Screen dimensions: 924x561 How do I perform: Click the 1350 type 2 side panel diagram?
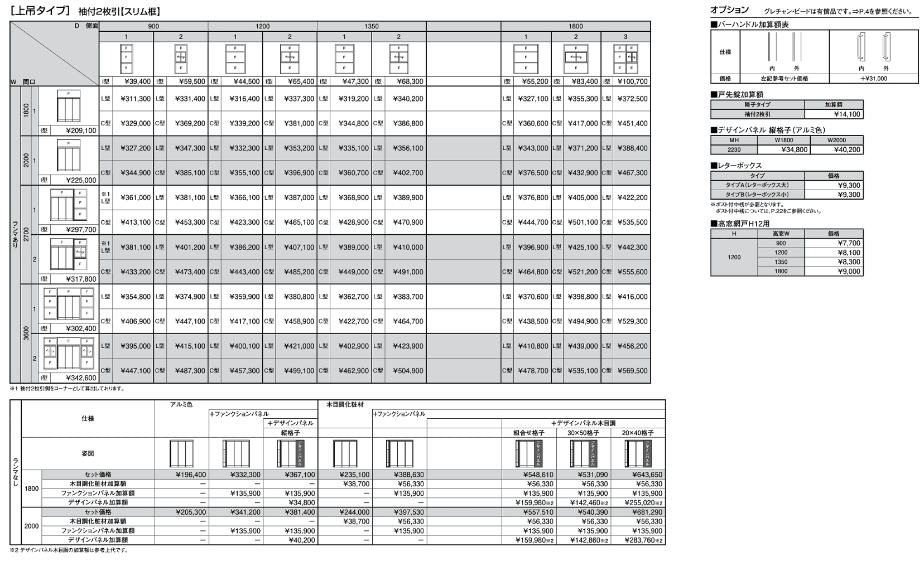click(x=398, y=59)
